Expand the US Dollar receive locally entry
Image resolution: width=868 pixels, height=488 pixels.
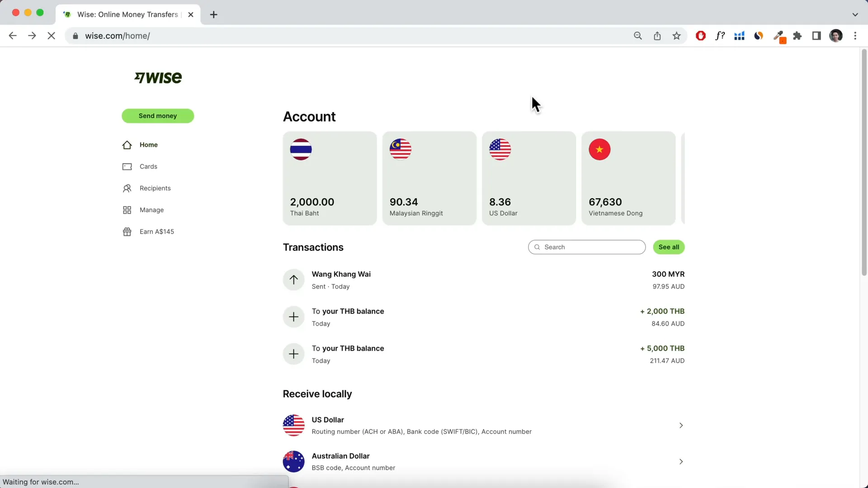681,425
